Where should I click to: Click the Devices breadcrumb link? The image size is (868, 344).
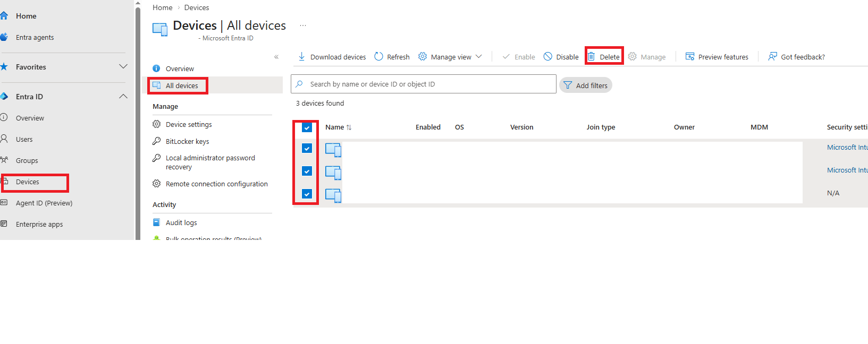(x=197, y=7)
